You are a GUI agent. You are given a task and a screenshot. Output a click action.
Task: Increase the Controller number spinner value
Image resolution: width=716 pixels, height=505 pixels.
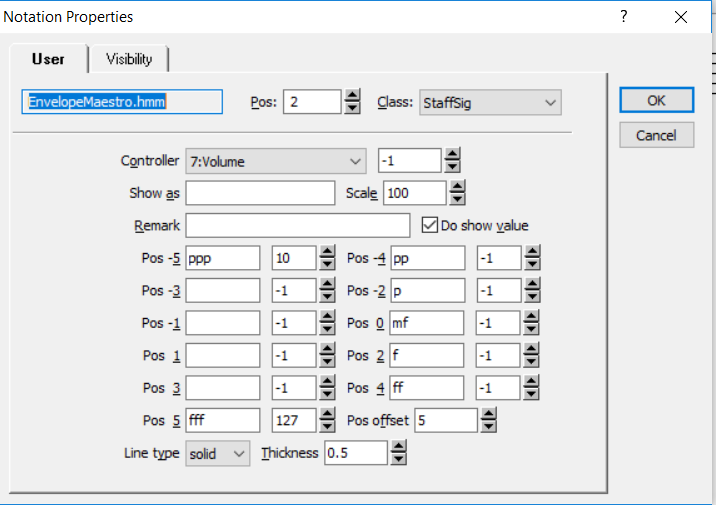tap(452, 155)
